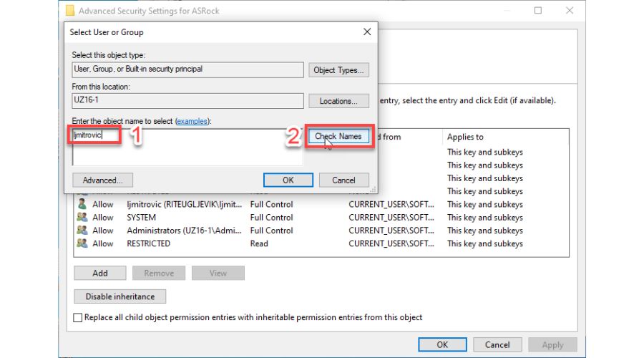
Task: Confirm Select User or Group with OK
Action: click(288, 180)
